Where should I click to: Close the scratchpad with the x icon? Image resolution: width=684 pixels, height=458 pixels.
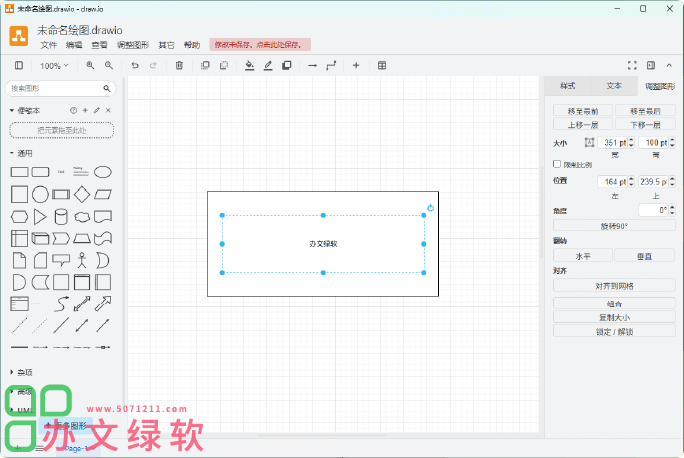(x=108, y=111)
